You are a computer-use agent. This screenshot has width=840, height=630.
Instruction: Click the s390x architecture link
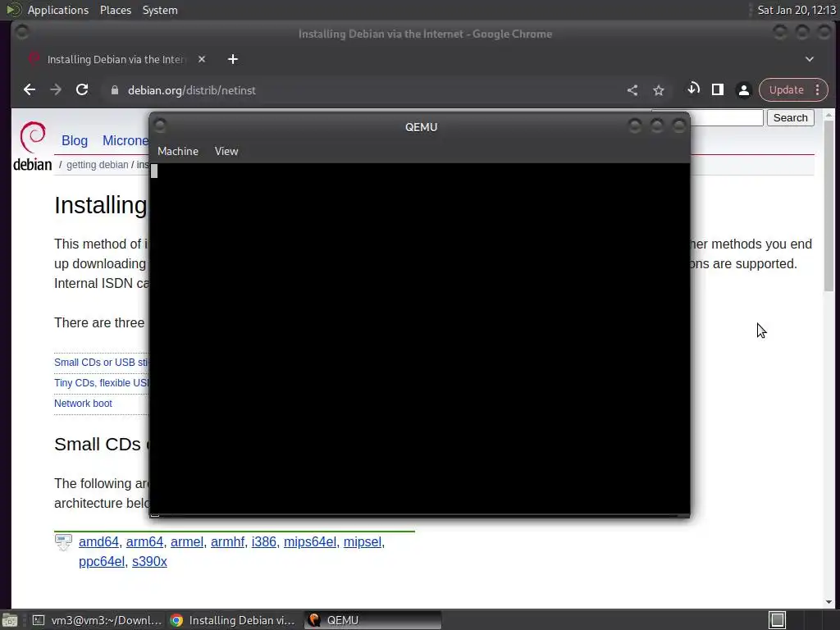point(149,561)
